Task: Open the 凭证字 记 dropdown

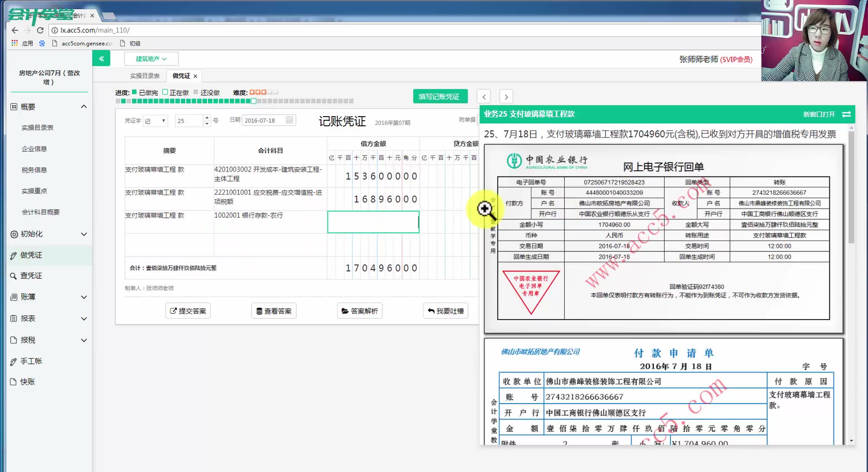Action: tap(155, 121)
